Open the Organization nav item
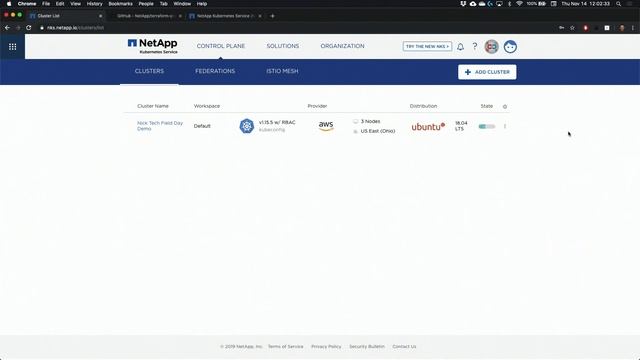This screenshot has width=640, height=360. point(342,46)
